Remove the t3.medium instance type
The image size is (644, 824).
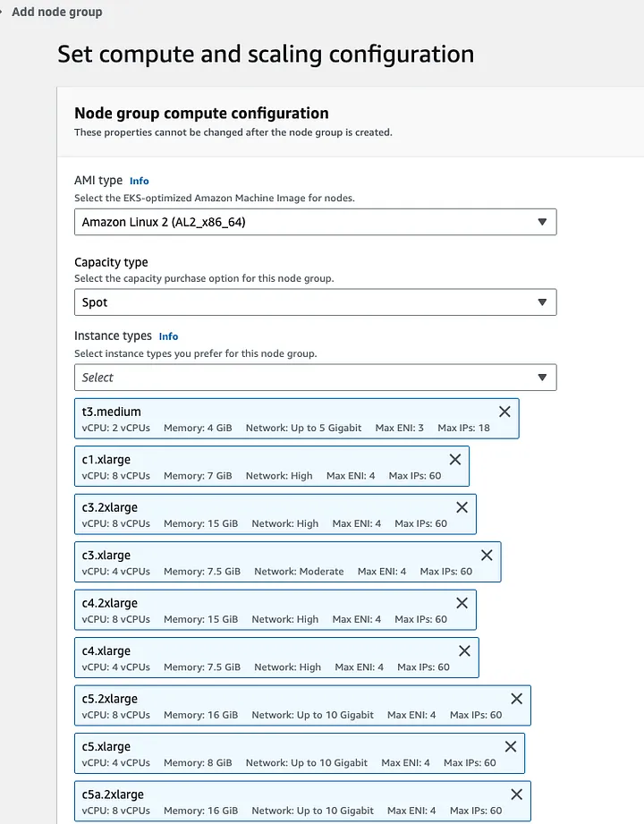(x=504, y=412)
